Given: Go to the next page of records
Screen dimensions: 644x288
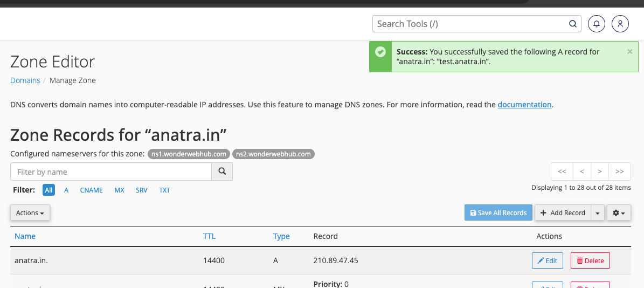Looking at the screenshot, I should [600, 172].
